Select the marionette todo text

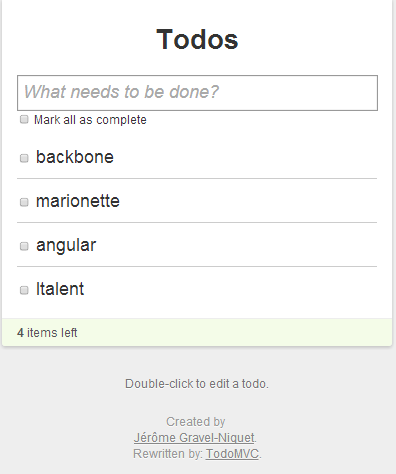(x=78, y=201)
